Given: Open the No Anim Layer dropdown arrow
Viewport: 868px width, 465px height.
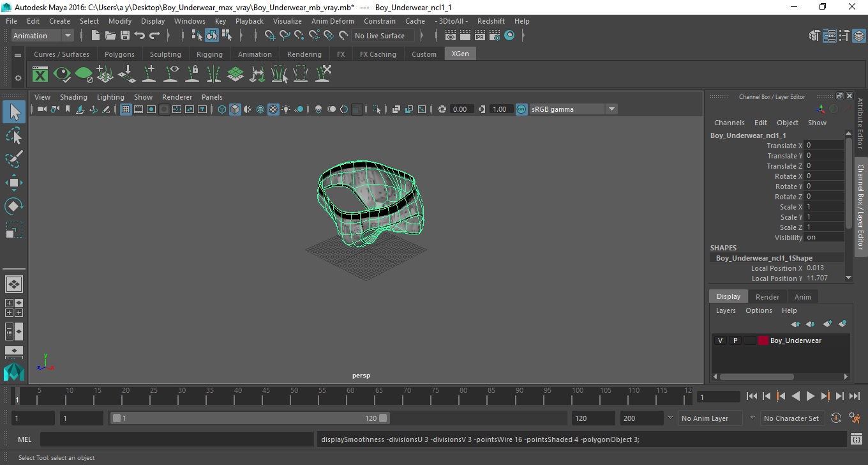Looking at the screenshot, I should pyautogui.click(x=670, y=418).
